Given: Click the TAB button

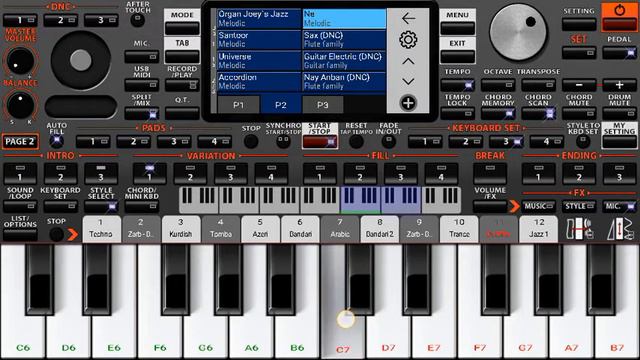Looking at the screenshot, I should (182, 56).
